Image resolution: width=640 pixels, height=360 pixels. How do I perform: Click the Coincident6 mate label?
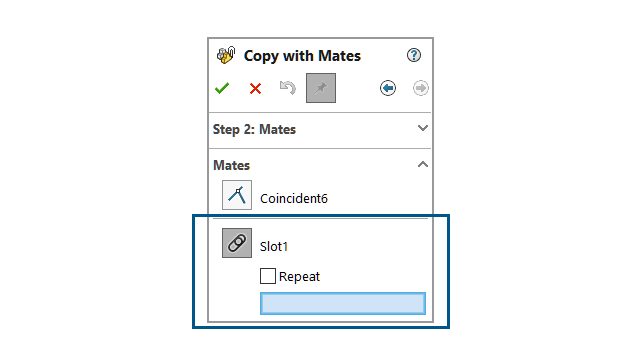pyautogui.click(x=294, y=198)
